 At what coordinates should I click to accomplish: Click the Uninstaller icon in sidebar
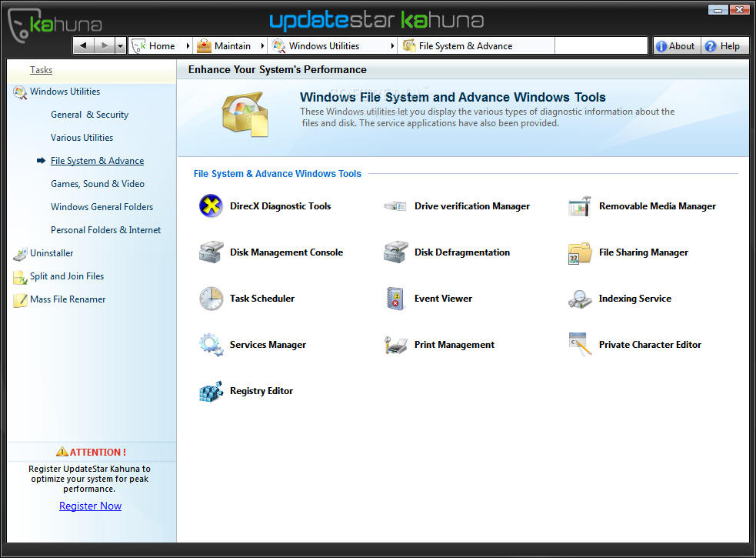[20, 254]
